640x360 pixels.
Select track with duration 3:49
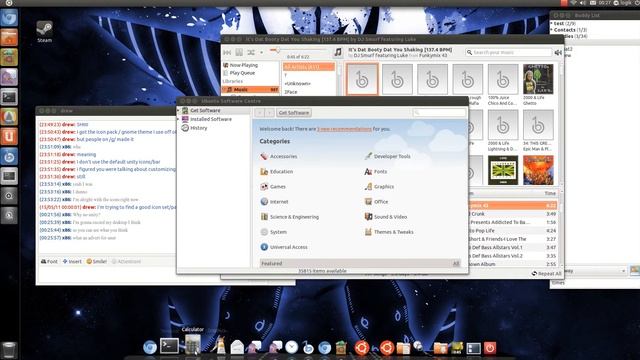[x=513, y=214]
